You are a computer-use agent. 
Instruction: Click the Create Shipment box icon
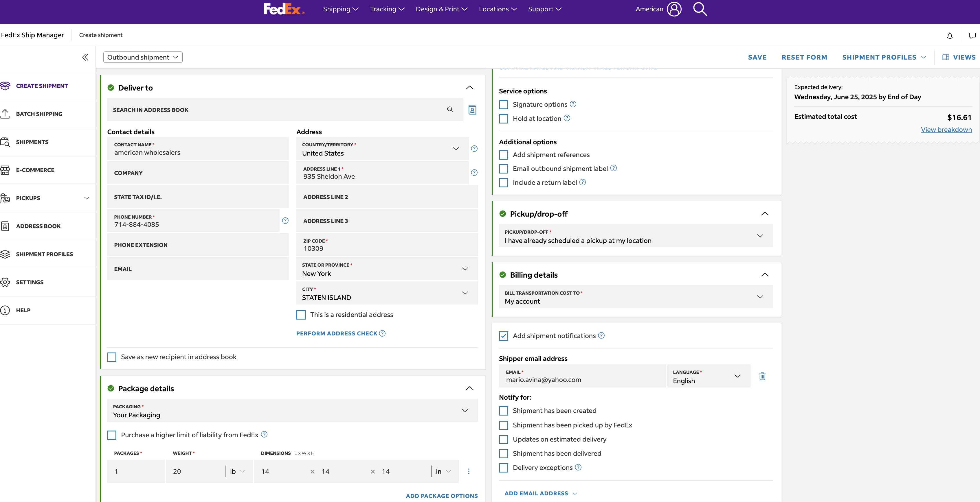[5, 86]
